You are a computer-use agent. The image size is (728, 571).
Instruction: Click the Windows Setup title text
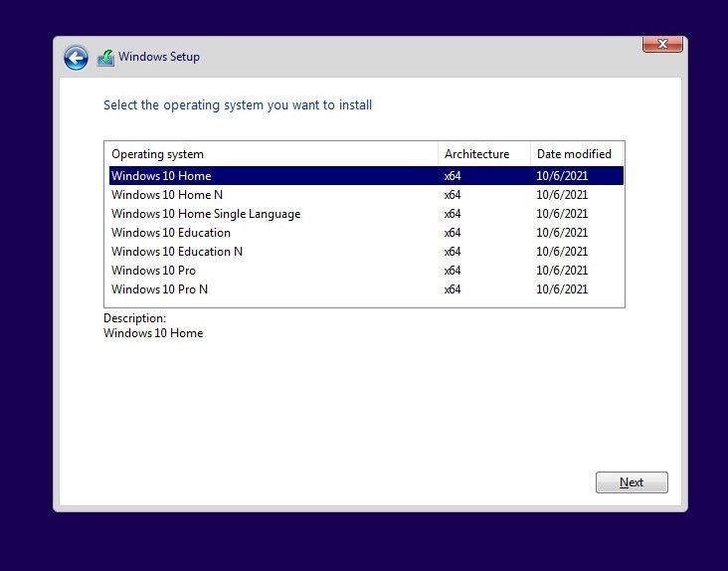click(x=159, y=57)
